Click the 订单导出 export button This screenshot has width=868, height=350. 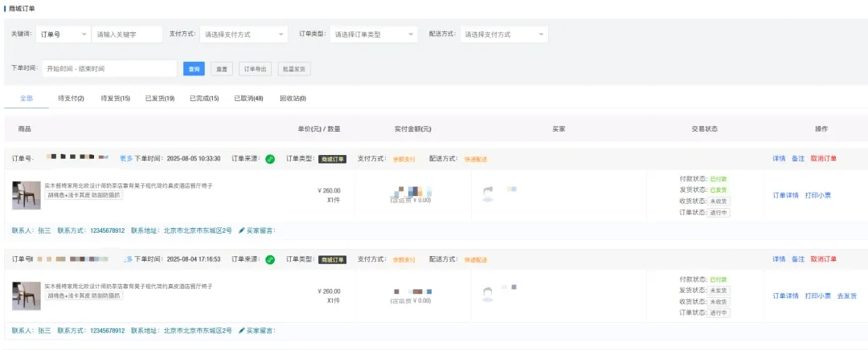pos(256,69)
